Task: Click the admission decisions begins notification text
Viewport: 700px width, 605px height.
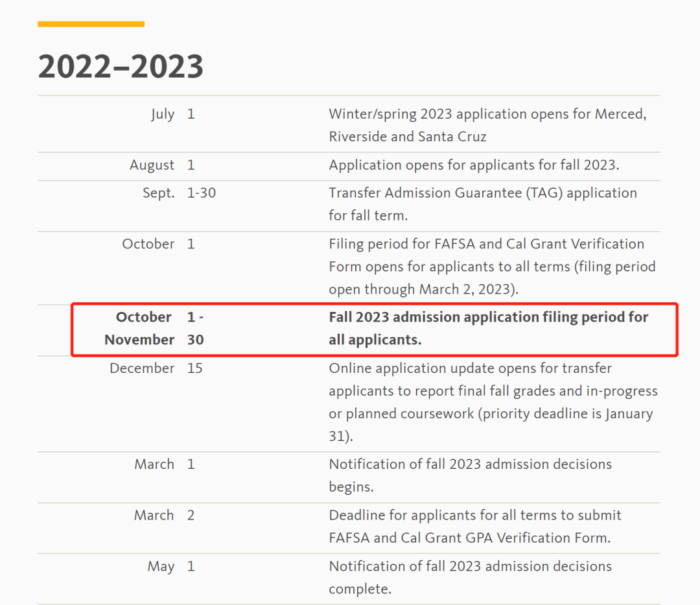Action: 470,475
